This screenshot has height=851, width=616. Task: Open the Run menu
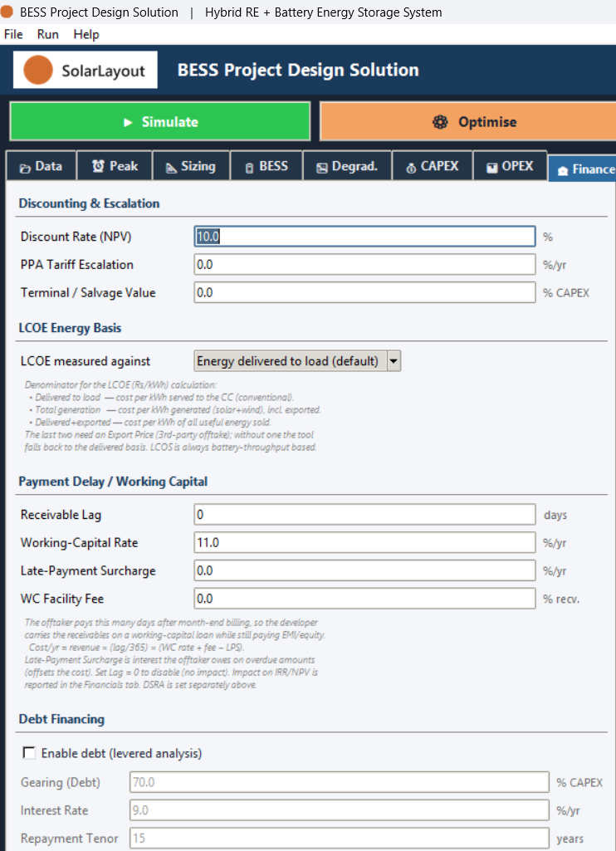point(48,34)
